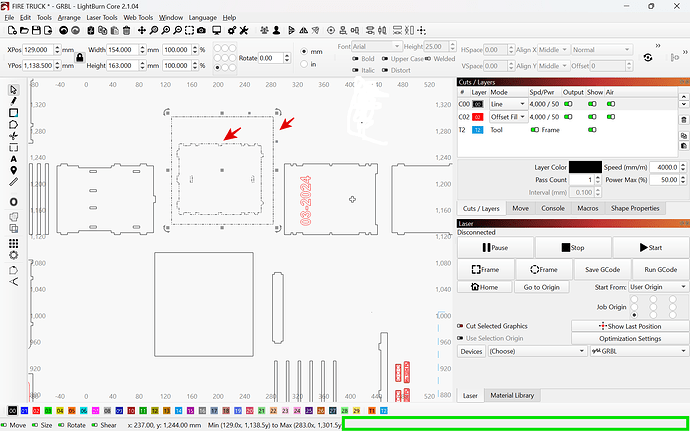Open the Align X Middle dropdown
The height and width of the screenshot is (431, 690).
click(x=554, y=50)
